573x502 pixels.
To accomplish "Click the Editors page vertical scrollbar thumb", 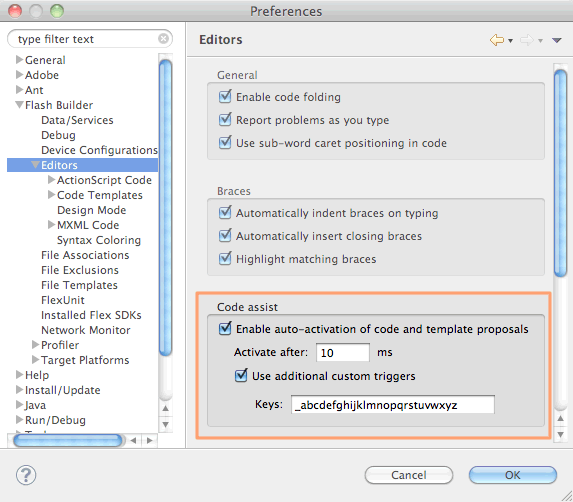I will [560, 173].
